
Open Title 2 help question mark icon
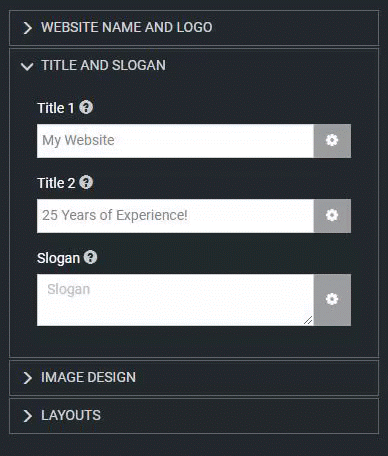pos(86,182)
